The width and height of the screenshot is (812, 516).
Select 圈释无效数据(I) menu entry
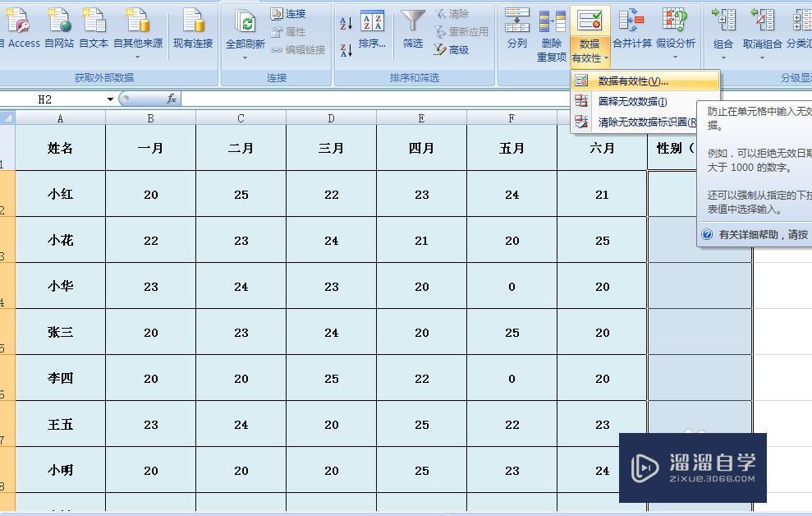click(632, 100)
